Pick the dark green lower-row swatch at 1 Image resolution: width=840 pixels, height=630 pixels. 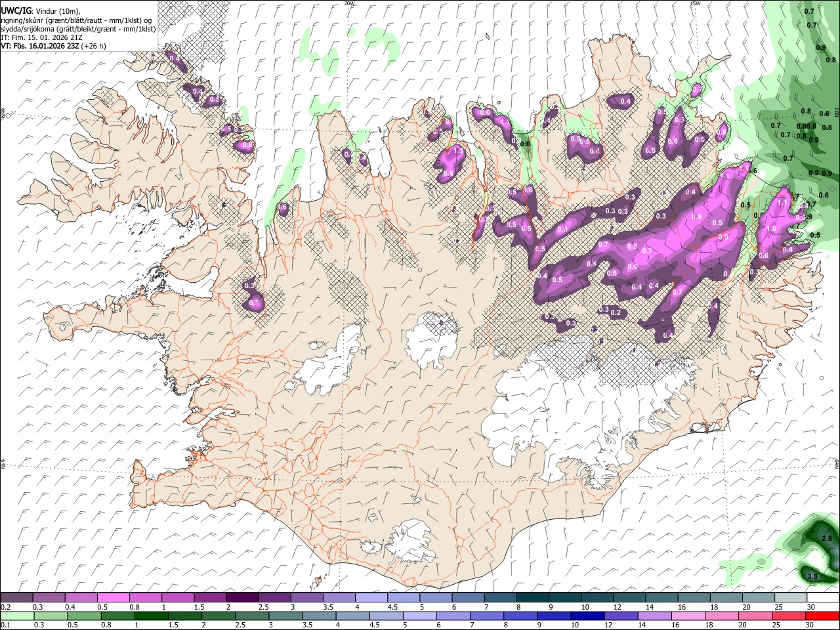(x=151, y=616)
